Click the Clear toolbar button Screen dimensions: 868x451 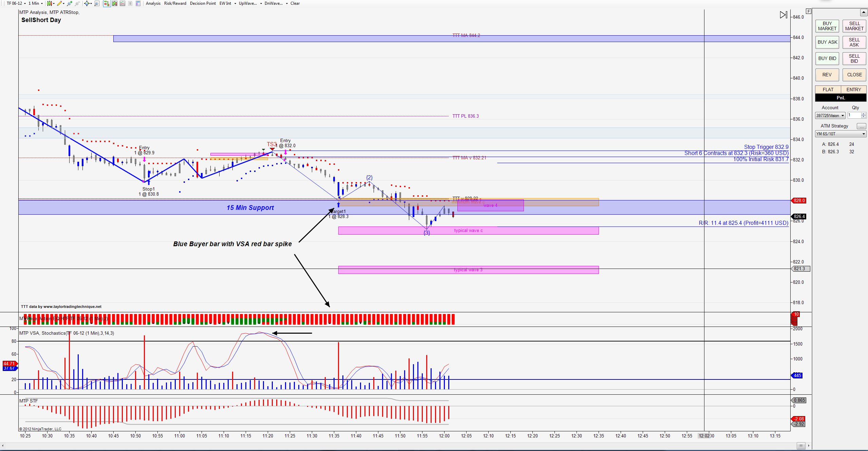[295, 3]
